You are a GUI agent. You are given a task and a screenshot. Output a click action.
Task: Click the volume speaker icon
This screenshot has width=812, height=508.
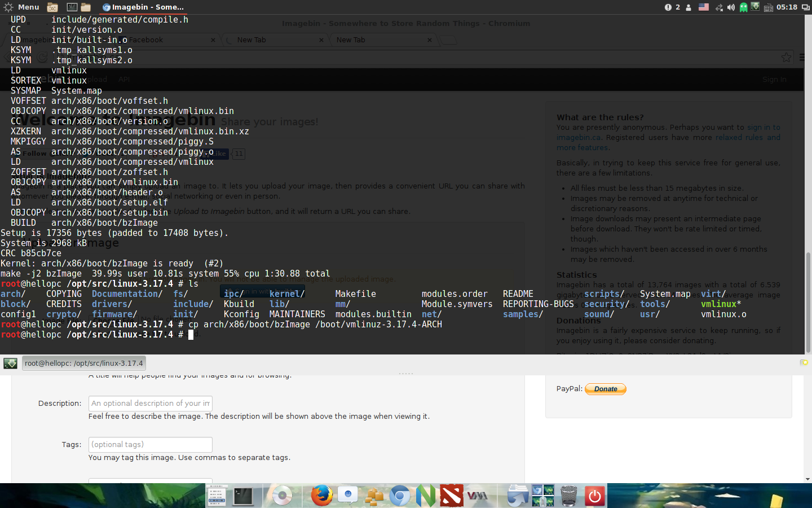(731, 7)
